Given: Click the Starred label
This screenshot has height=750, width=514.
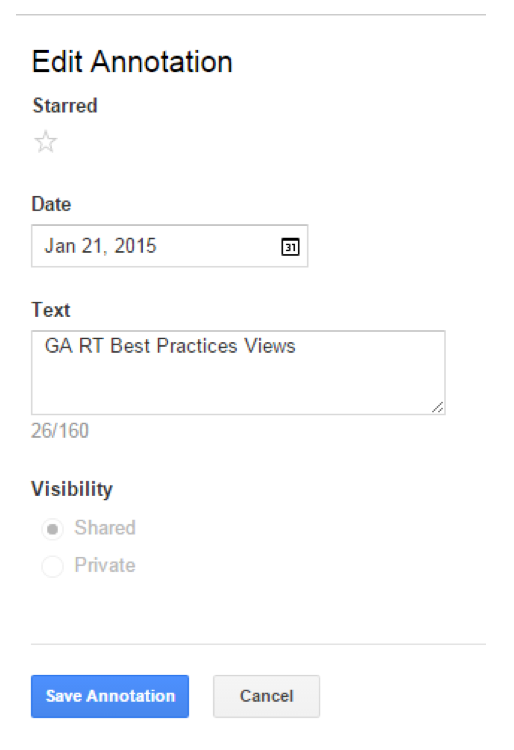Looking at the screenshot, I should (65, 105).
